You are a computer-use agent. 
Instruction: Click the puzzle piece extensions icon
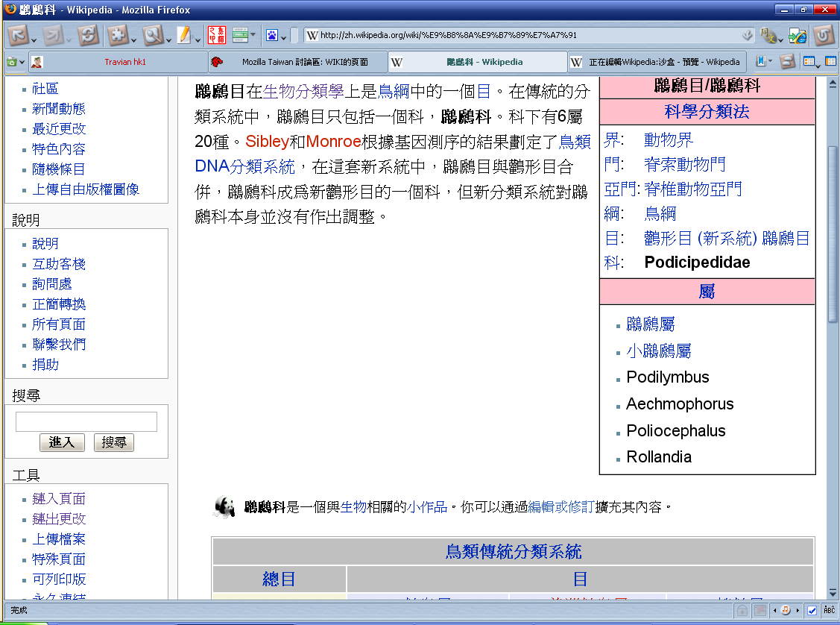117,35
